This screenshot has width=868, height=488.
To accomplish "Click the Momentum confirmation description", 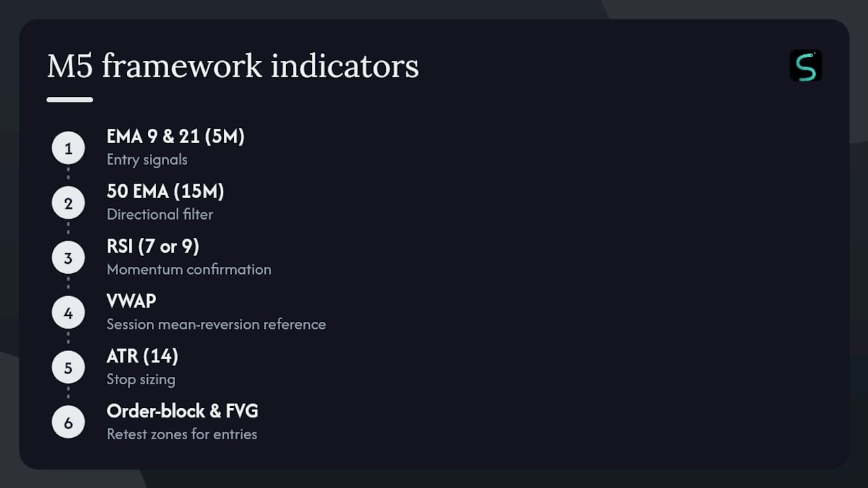I will click(x=189, y=269).
